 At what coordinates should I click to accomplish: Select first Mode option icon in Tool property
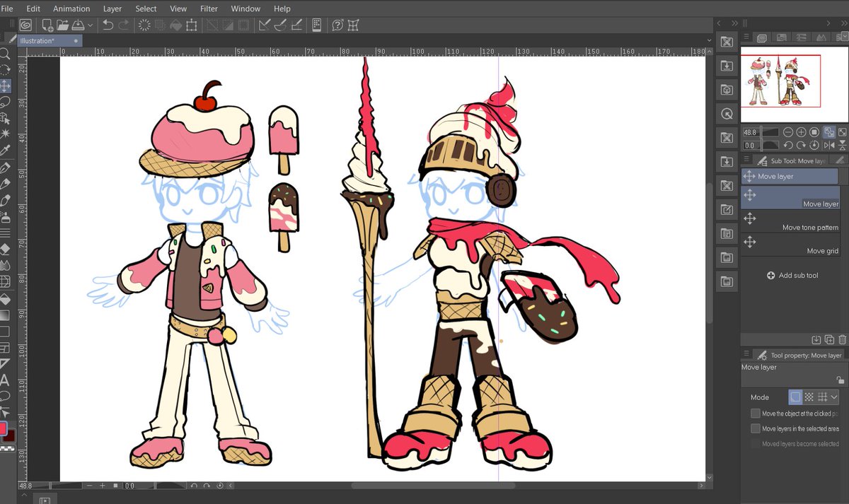pos(796,397)
